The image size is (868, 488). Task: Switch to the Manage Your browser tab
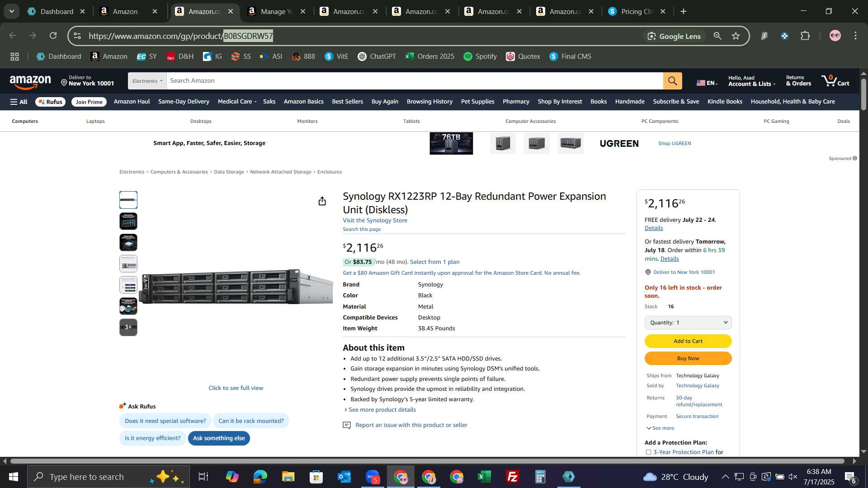click(276, 11)
